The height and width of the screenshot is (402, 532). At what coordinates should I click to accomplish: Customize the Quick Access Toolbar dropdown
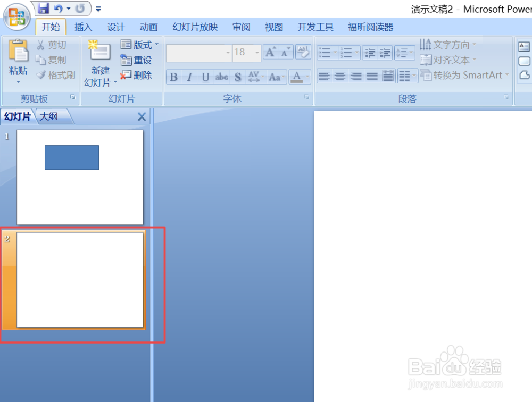98,9
